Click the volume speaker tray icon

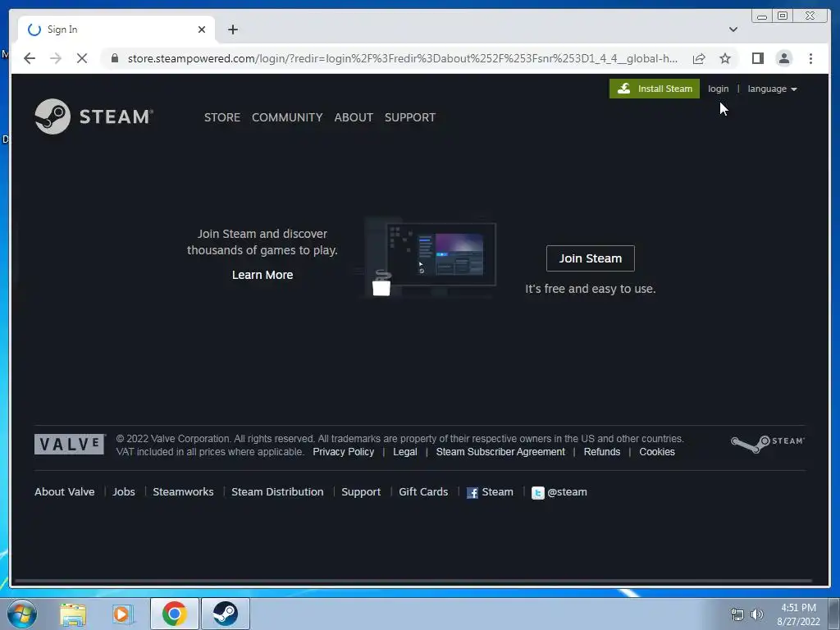pyautogui.click(x=756, y=614)
